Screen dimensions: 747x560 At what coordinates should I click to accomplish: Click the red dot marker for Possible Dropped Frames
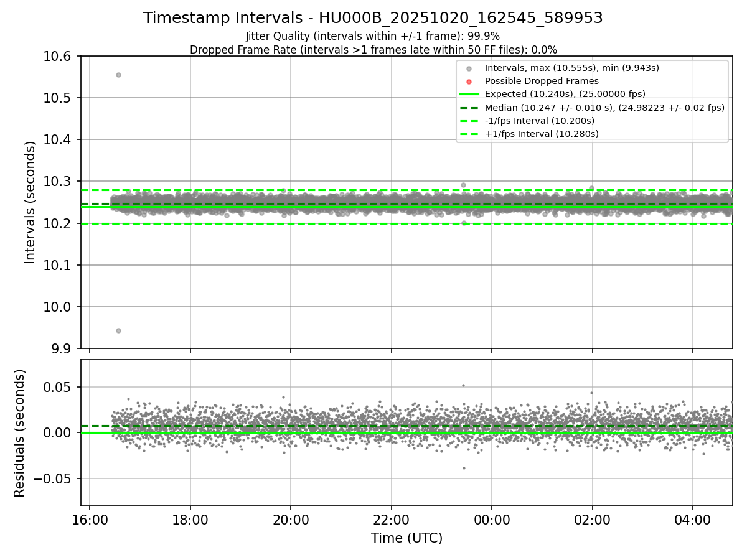(469, 82)
